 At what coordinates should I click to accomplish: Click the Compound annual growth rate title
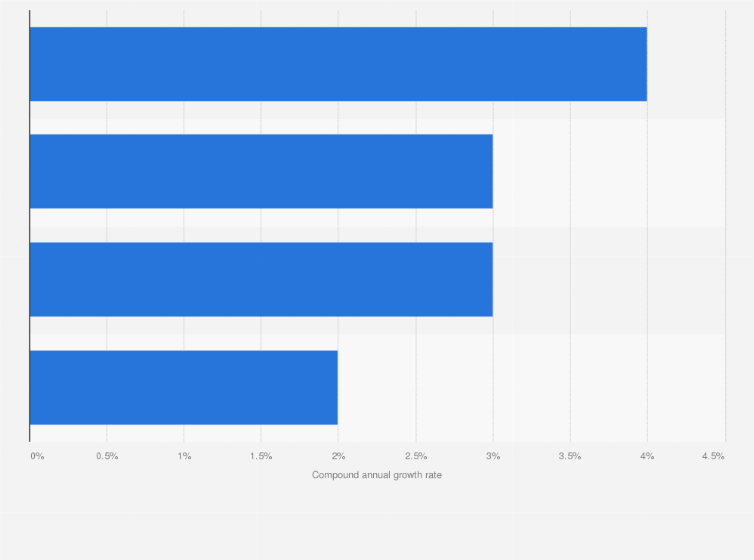tap(377, 475)
